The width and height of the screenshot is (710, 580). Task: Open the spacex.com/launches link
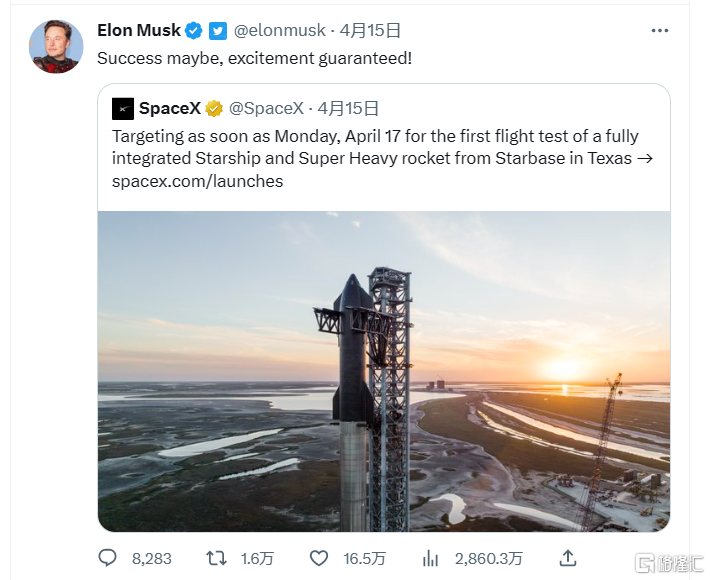pos(197,181)
